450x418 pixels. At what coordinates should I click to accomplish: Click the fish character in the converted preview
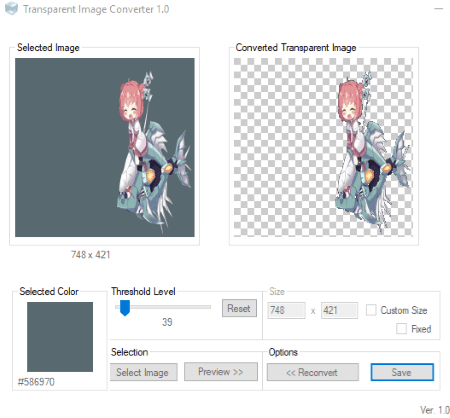(x=371, y=180)
